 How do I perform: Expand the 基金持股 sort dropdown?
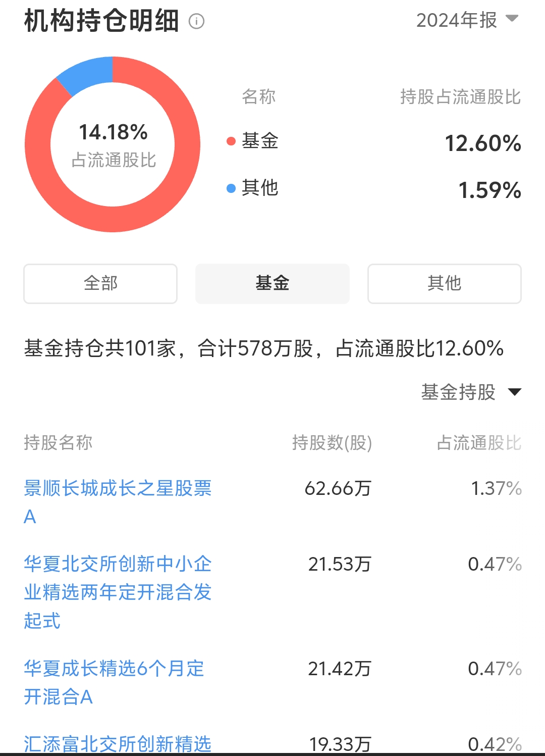[471, 392]
